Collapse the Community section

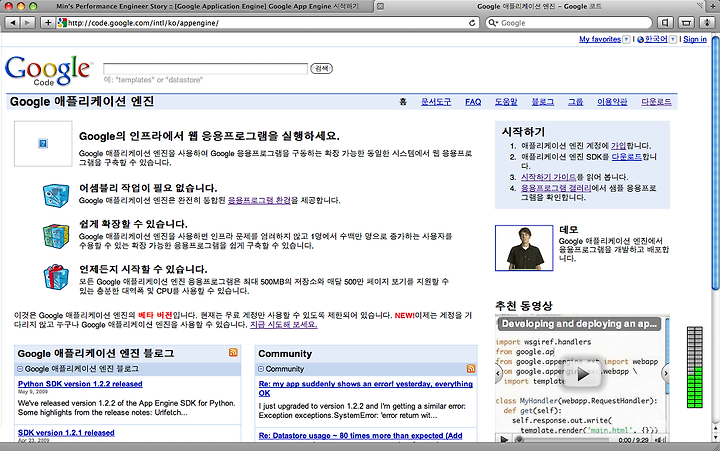point(261,369)
